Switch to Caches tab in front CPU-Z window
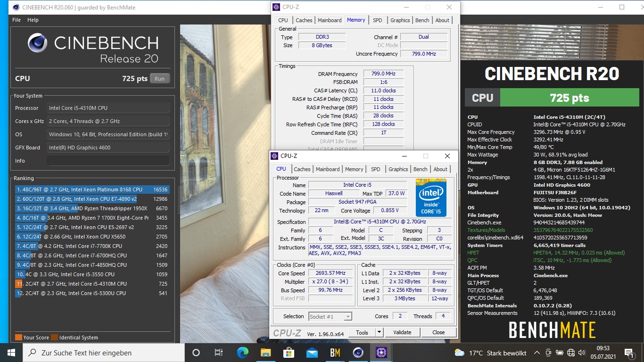 (x=302, y=169)
